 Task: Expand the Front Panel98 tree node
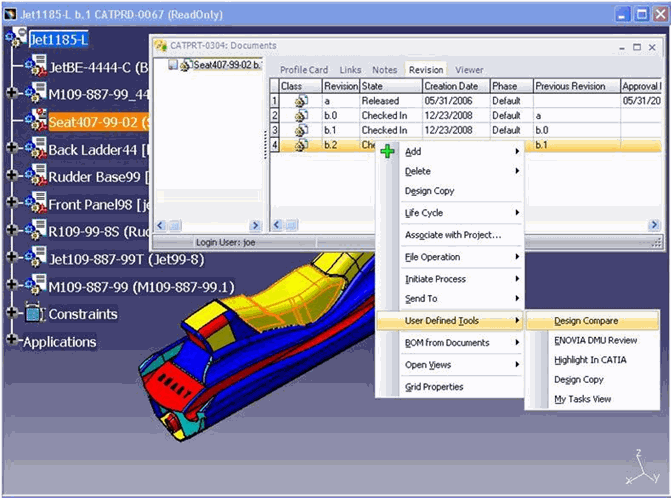pos(12,202)
